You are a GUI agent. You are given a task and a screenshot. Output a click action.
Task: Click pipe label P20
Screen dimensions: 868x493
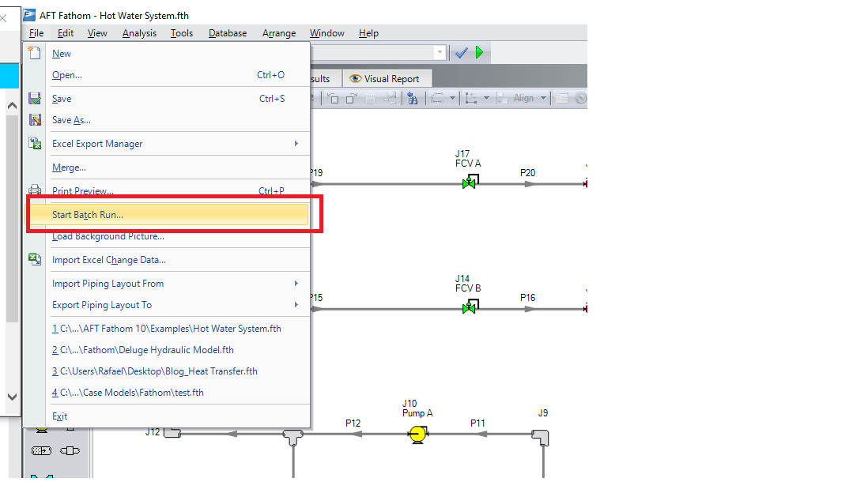[x=527, y=173]
